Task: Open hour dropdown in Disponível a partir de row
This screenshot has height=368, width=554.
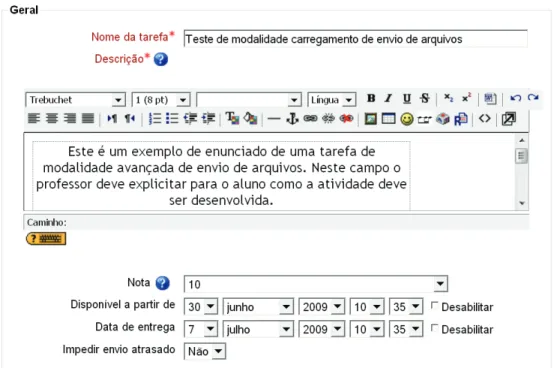Action: tap(367, 307)
